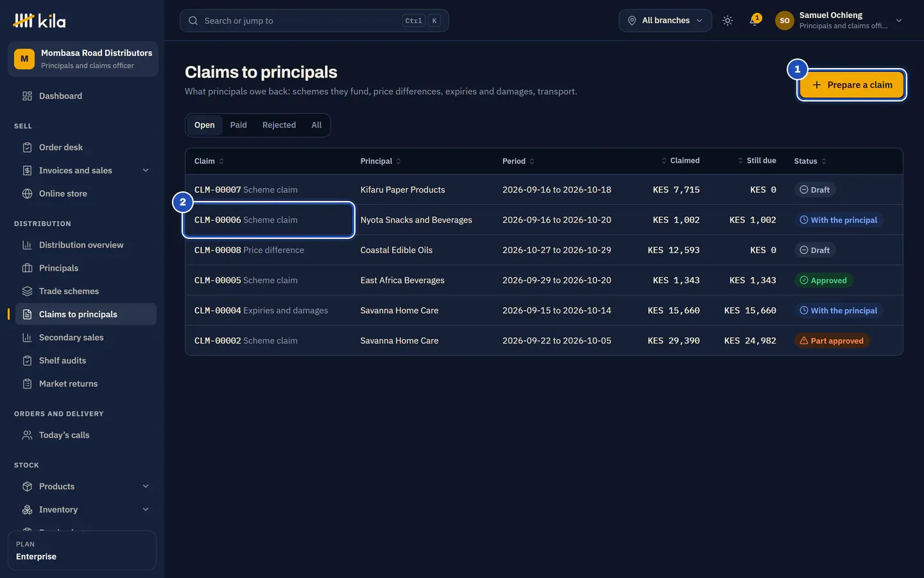Switch to the Open tab
Viewport: 924px width, 578px height.
(x=205, y=125)
